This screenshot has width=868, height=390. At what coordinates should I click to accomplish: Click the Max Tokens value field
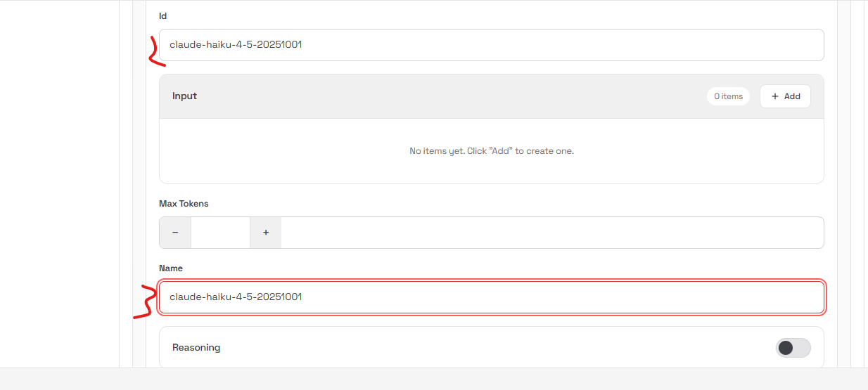point(220,233)
